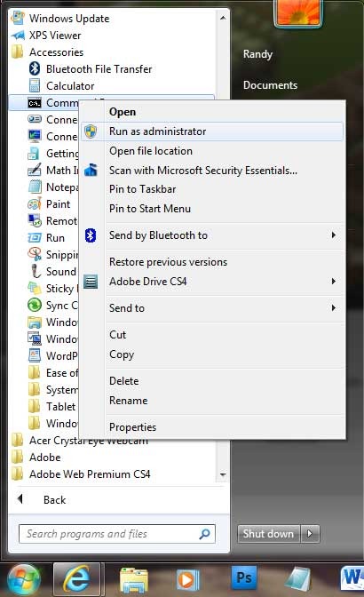Click the programs list scroll up arrow
Image resolution: width=364 pixels, height=597 pixels.
(223, 18)
